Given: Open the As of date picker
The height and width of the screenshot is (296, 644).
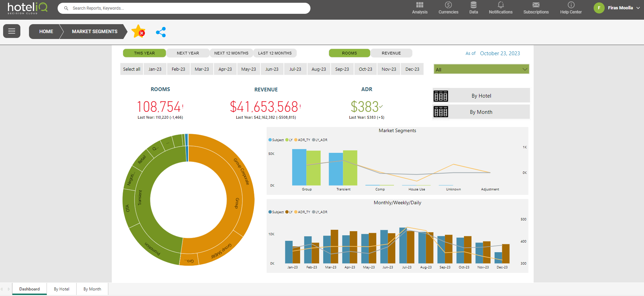Looking at the screenshot, I should [x=499, y=53].
